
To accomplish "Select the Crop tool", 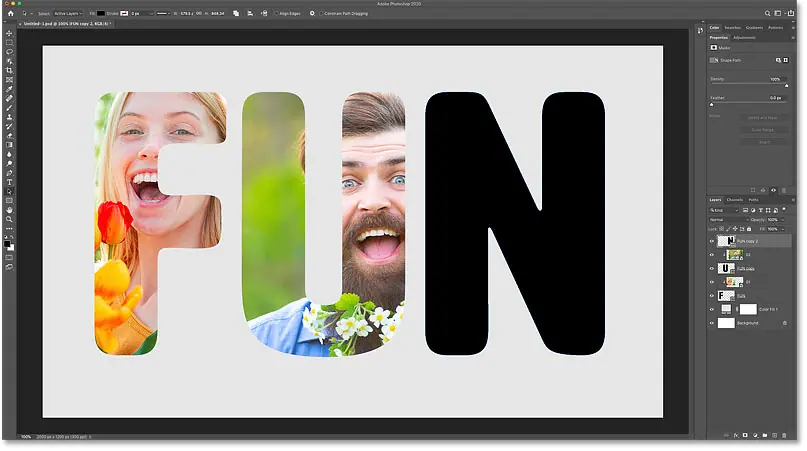I will point(9,71).
